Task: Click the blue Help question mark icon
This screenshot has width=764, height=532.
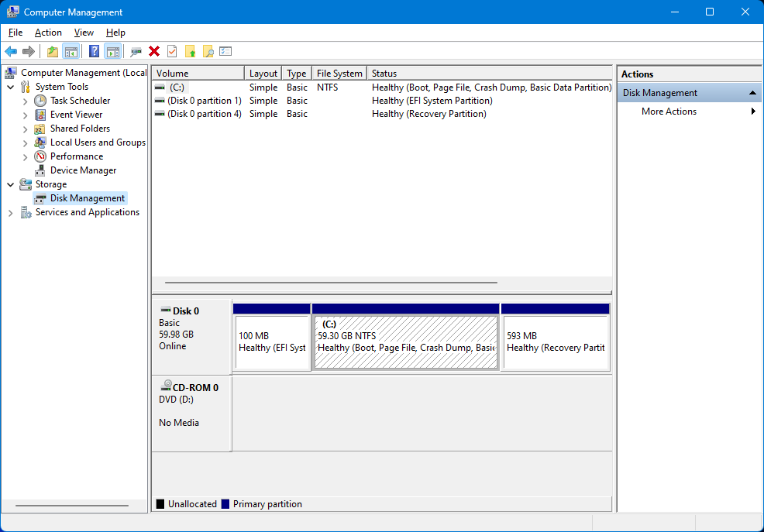Action: (94, 51)
